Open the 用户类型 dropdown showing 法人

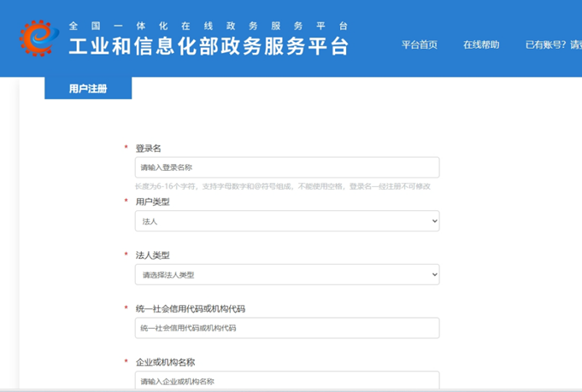287,221
